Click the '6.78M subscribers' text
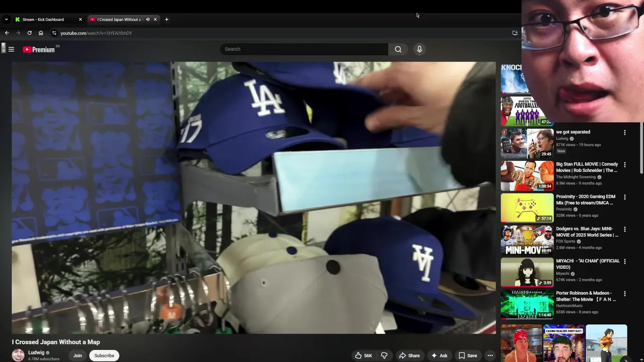Viewport: 644px width, 362px height. [x=44, y=359]
